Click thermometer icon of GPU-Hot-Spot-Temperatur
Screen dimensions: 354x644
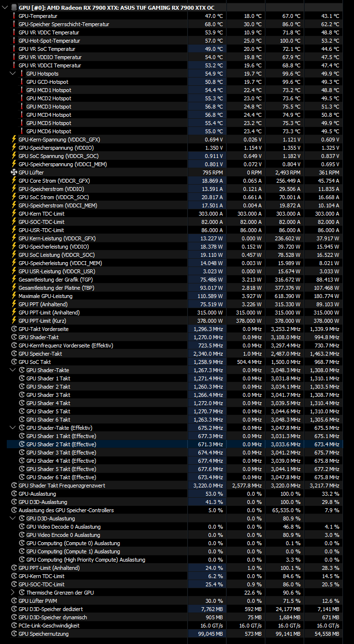click(14, 41)
